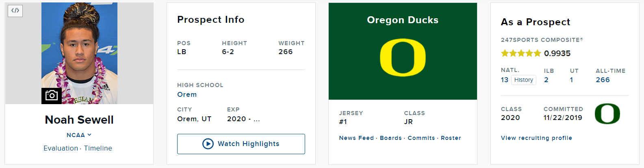This screenshot has width=644, height=168.
Task: Open the camera photo gallery icon
Action: (52, 96)
